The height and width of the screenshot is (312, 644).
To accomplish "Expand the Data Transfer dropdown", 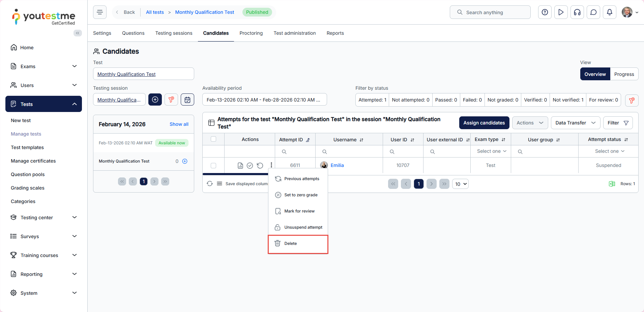I will [575, 123].
